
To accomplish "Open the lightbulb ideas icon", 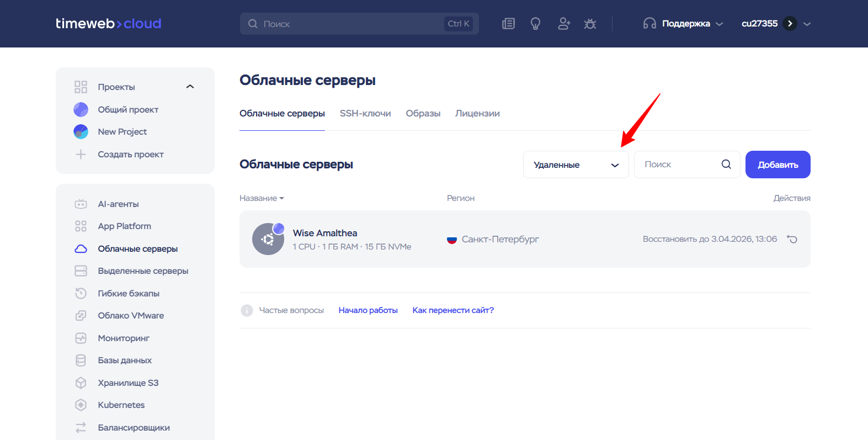I will [535, 24].
